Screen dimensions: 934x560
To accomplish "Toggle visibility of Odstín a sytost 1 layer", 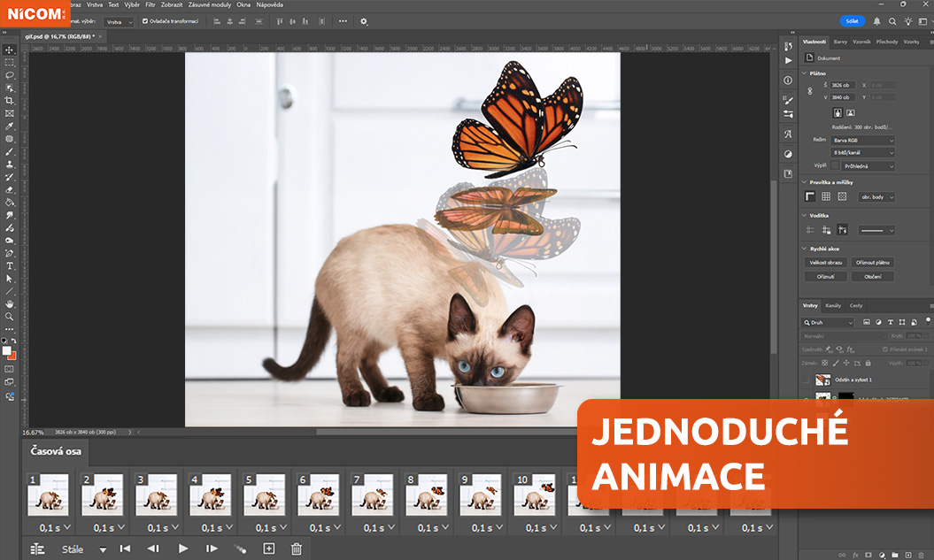I will coord(805,380).
